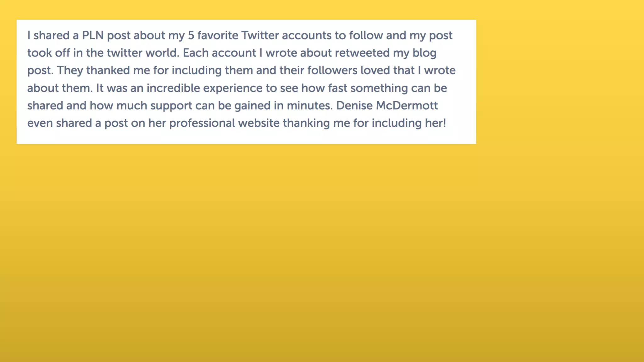Click the word 'blog' ending line two

click(x=424, y=53)
